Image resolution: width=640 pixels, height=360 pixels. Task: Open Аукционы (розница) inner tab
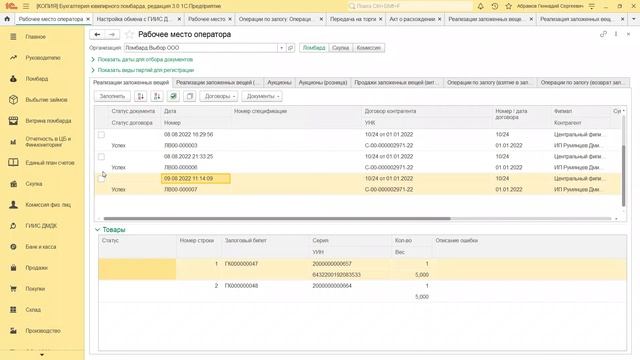323,82
